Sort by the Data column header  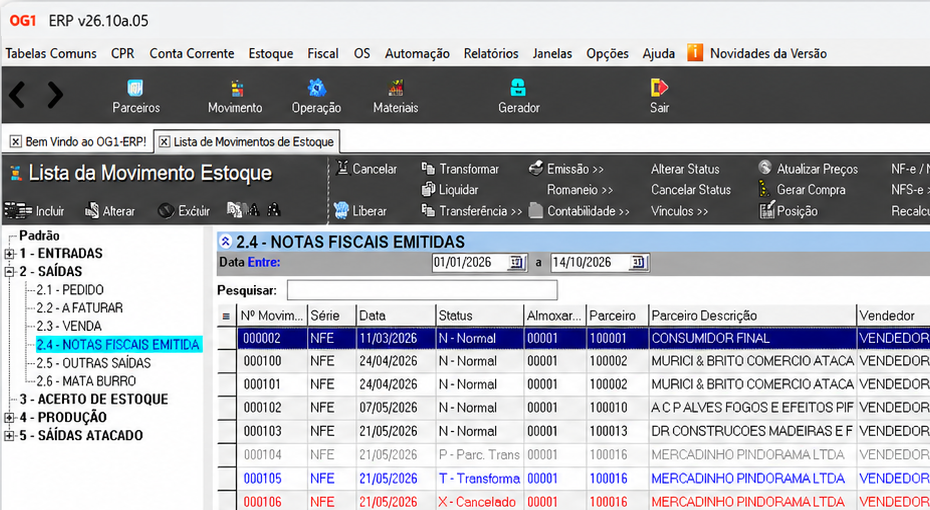(395, 316)
